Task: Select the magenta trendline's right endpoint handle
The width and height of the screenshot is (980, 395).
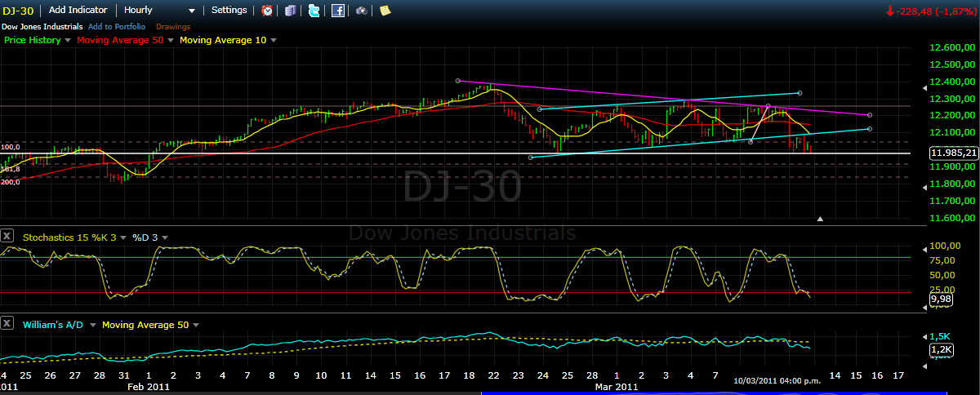Action: pos(869,115)
